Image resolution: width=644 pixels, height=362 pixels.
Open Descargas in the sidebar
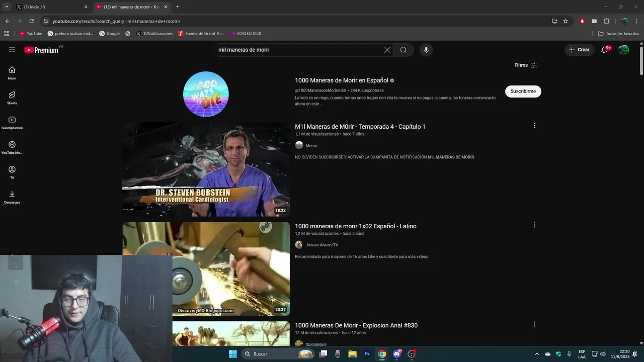pyautogui.click(x=12, y=197)
